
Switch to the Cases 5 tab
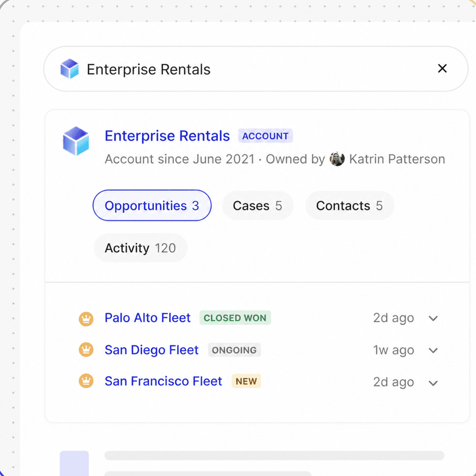[x=257, y=205]
